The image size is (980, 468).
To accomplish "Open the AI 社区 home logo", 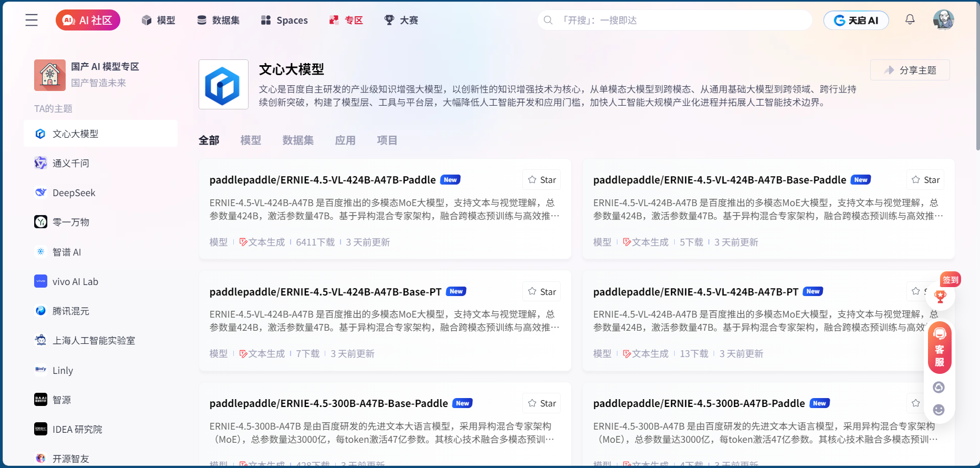I will point(88,20).
